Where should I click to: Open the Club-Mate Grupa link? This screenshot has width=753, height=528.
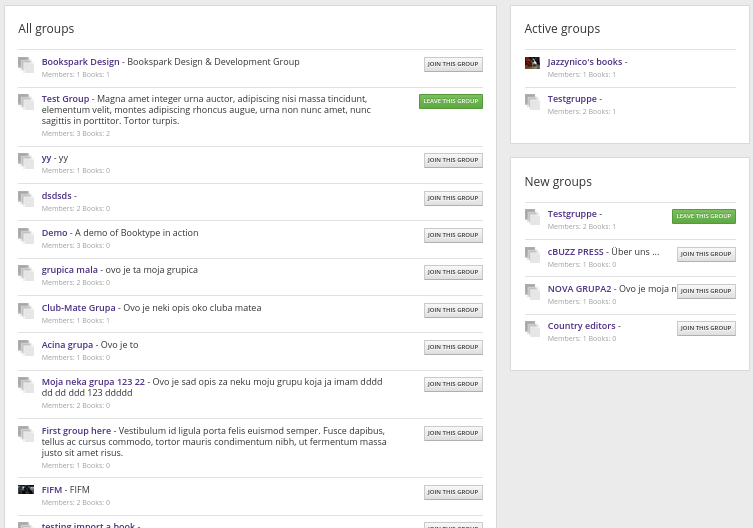[78, 308]
